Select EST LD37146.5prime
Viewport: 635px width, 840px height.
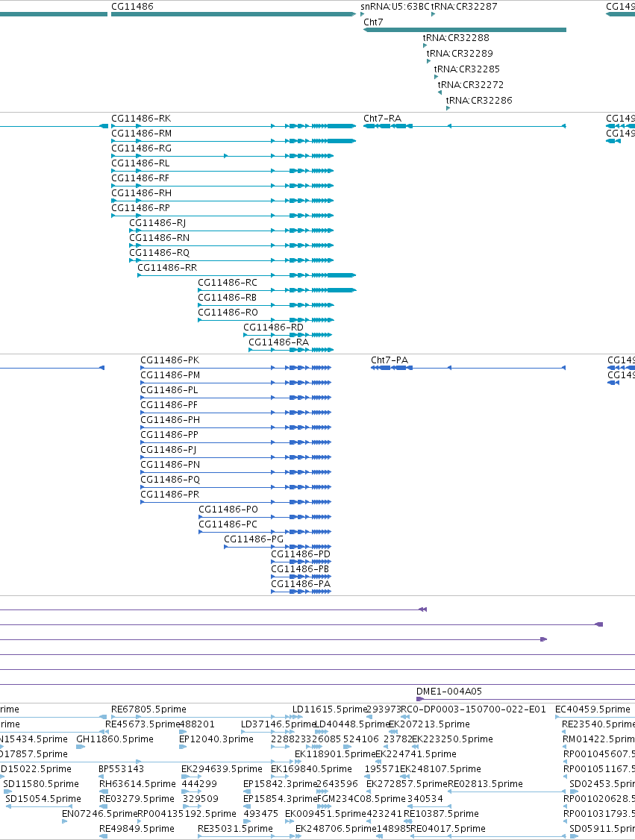[x=278, y=724]
